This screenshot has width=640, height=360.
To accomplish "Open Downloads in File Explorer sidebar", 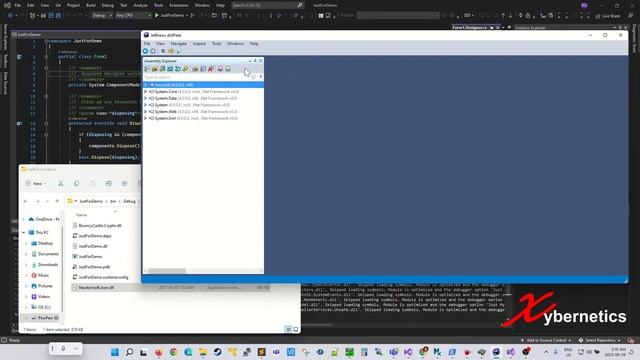I will pos(47,264).
